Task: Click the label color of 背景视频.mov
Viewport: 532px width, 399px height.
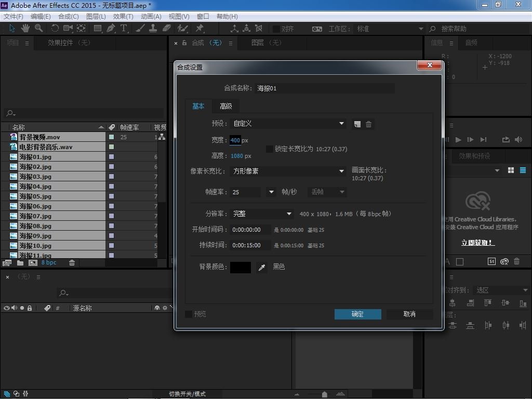Action: click(111, 137)
